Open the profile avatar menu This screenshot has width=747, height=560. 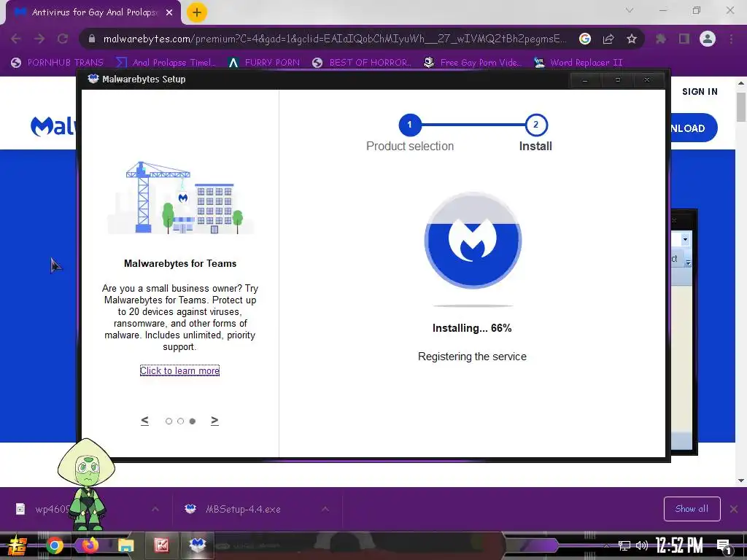point(708,39)
